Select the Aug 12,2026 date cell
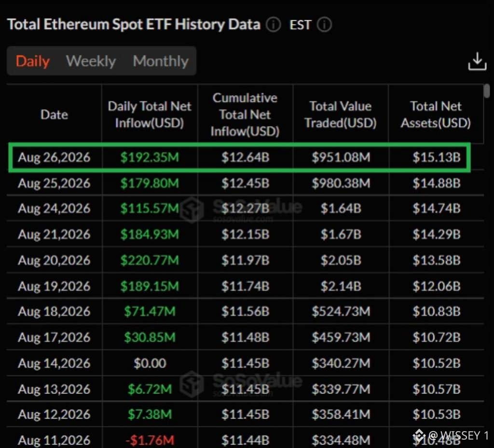The height and width of the screenshot is (448, 494). [54, 414]
